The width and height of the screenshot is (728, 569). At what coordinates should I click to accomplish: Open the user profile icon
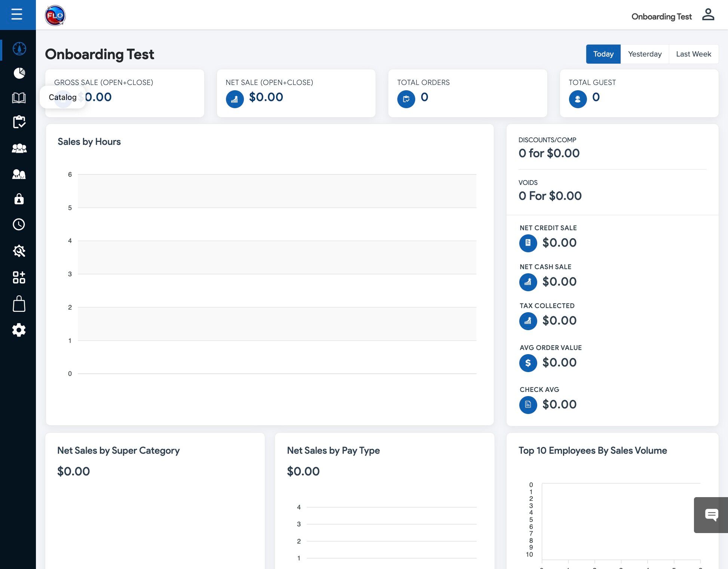(x=708, y=15)
